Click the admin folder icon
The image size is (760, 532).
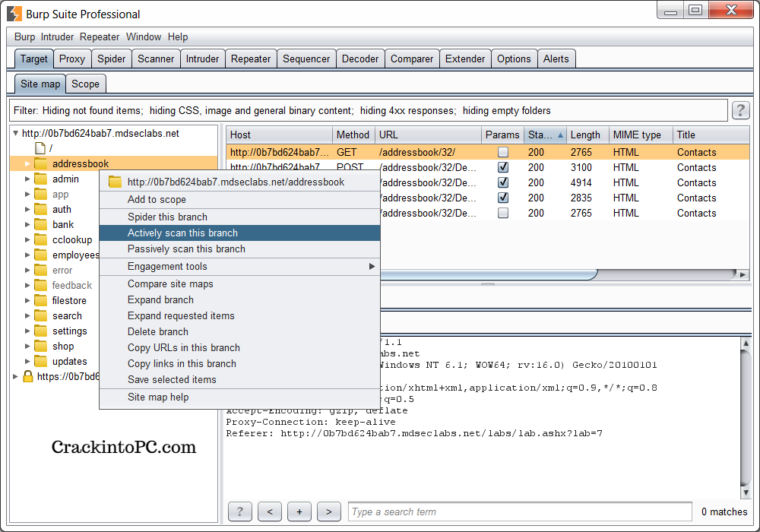click(41, 179)
